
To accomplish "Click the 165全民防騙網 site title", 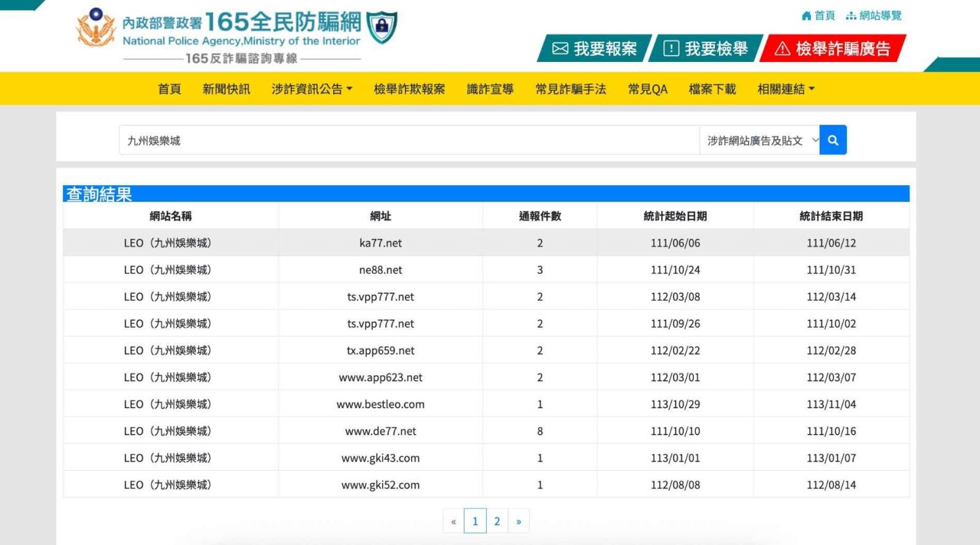I will point(283,22).
